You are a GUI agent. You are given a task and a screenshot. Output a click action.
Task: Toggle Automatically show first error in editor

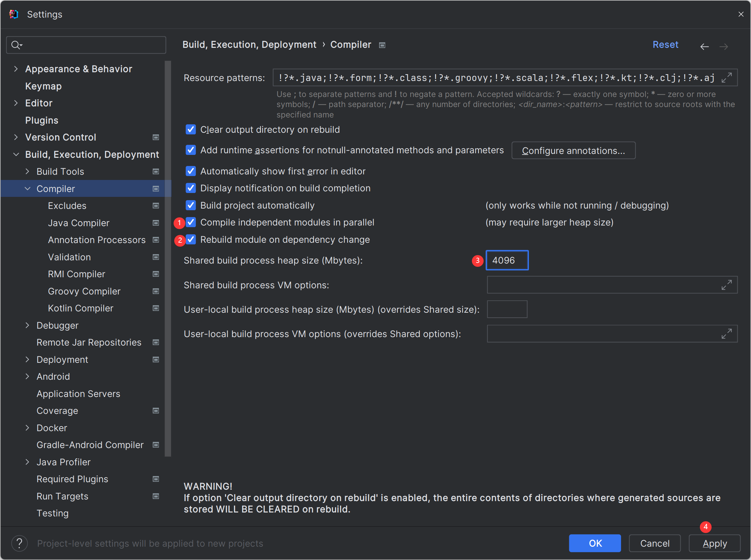point(191,171)
